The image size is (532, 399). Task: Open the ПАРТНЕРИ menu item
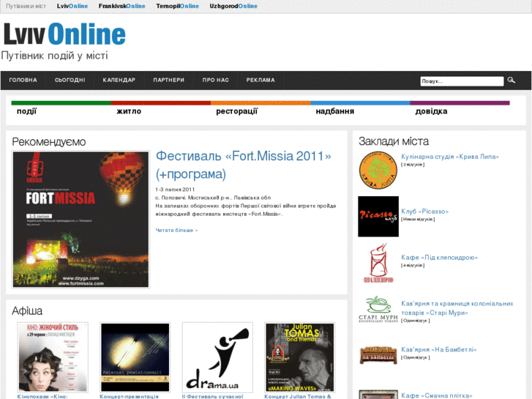point(168,80)
